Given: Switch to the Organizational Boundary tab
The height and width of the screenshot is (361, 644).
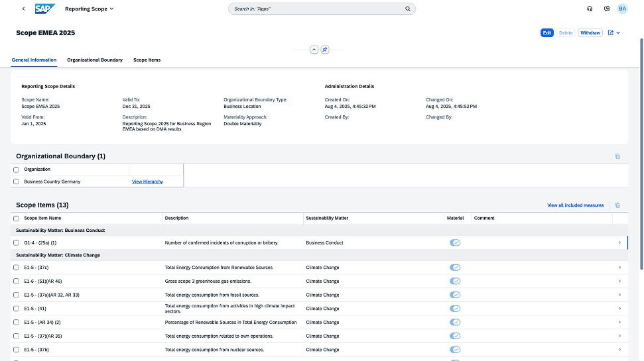Looking at the screenshot, I should point(95,60).
